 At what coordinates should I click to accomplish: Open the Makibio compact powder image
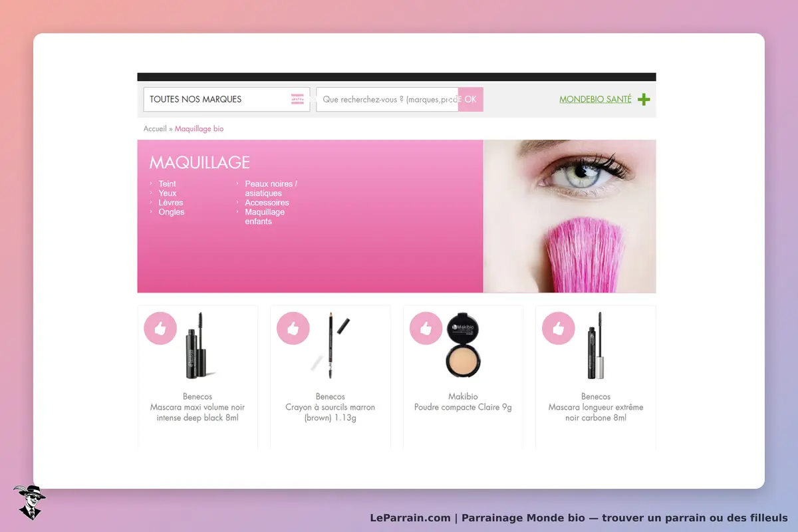pos(463,344)
